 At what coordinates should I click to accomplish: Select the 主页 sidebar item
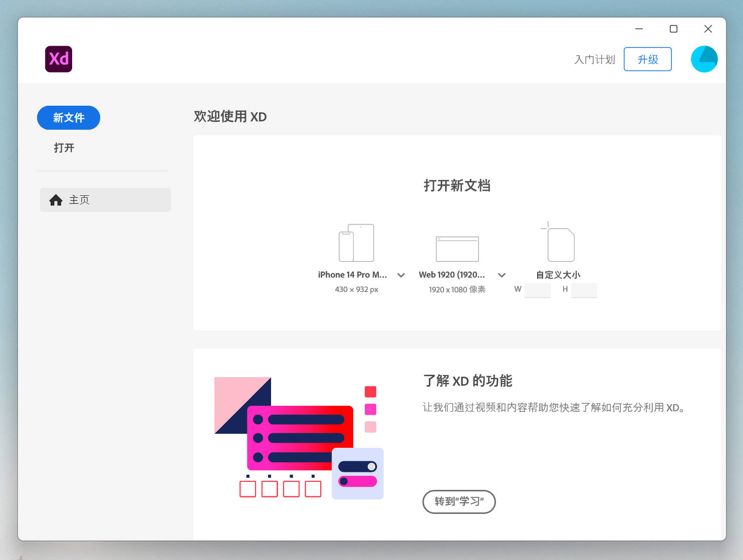(x=105, y=200)
